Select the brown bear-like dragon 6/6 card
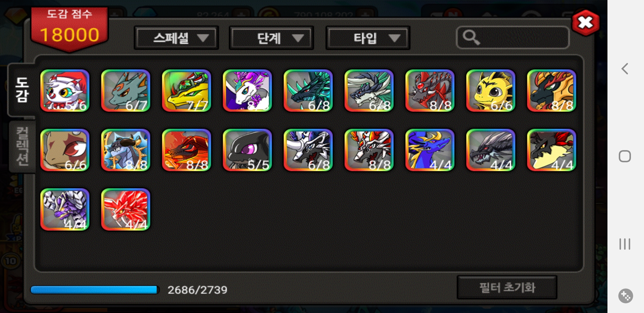Image resolution: width=644 pixels, height=313 pixels. pyautogui.click(x=65, y=150)
